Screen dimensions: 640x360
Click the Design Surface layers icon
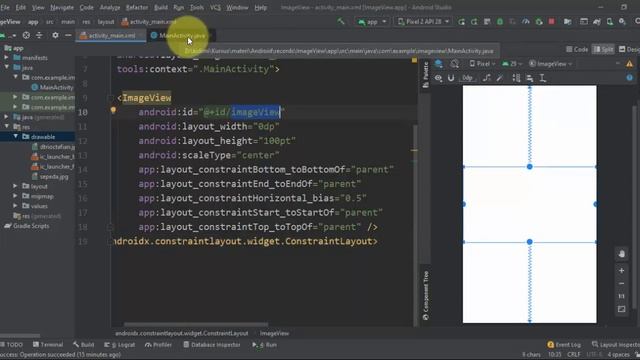[439, 64]
